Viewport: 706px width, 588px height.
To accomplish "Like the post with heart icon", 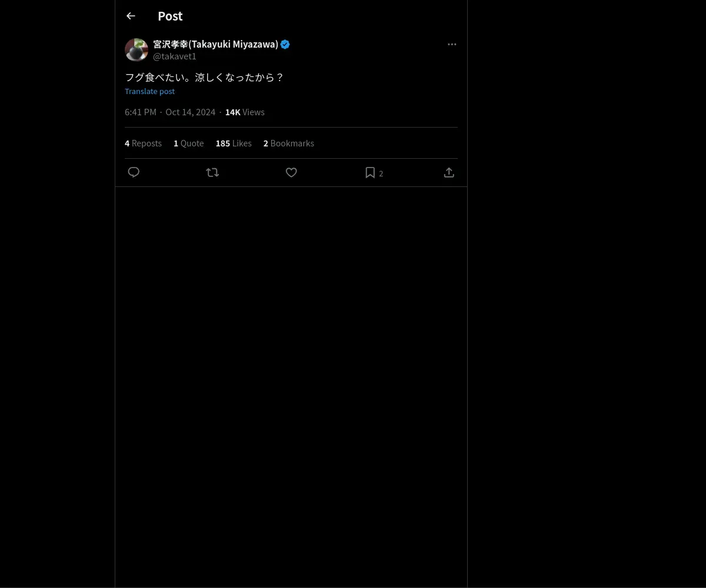I will (291, 172).
